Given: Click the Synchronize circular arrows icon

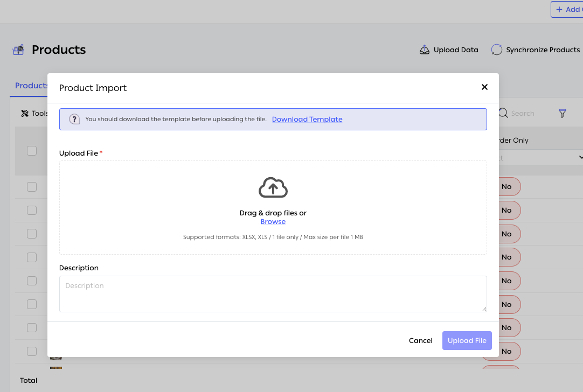Looking at the screenshot, I should pos(497,50).
